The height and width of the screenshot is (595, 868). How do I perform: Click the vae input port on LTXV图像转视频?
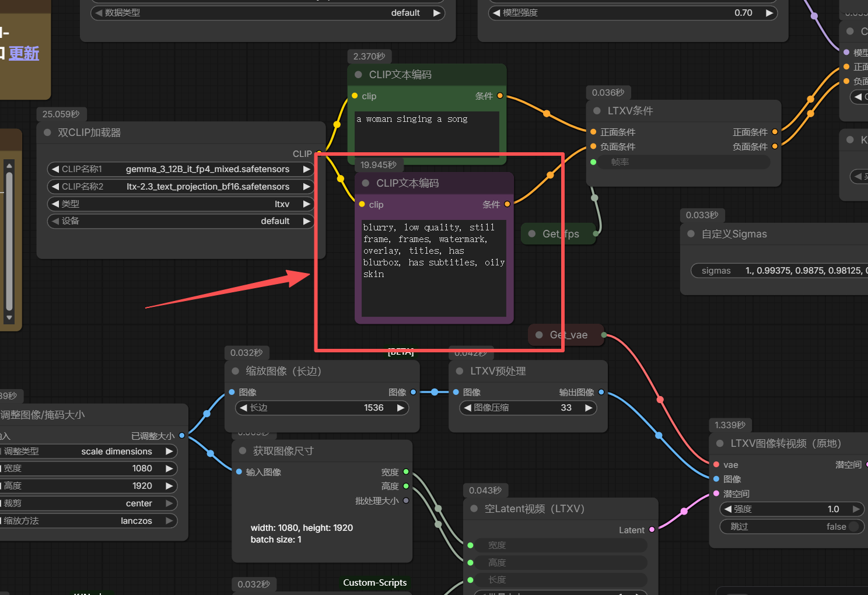716,465
